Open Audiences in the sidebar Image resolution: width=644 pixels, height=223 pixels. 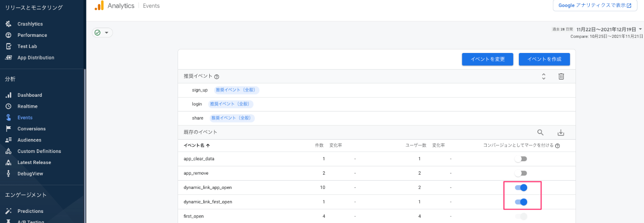29,140
